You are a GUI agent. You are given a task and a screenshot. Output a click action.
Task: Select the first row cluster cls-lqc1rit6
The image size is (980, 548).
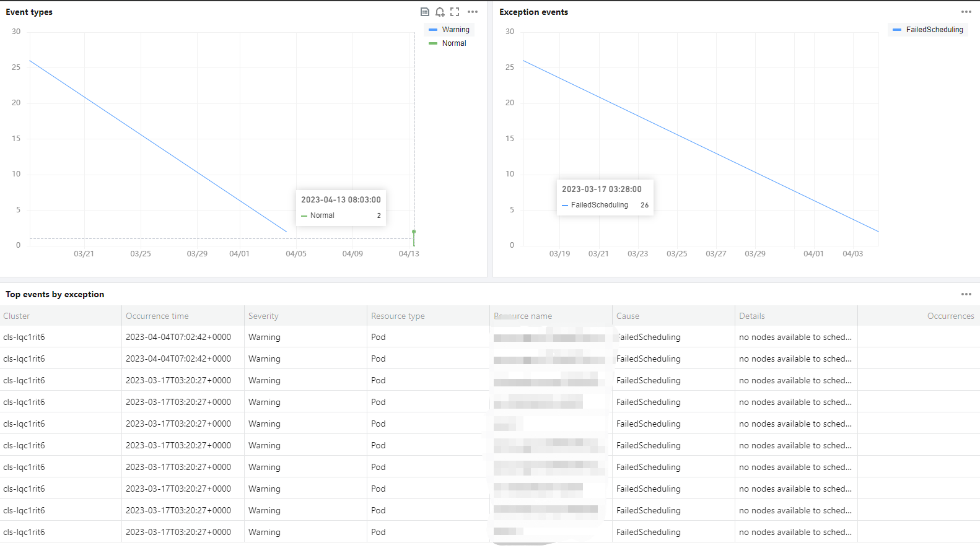[24, 337]
